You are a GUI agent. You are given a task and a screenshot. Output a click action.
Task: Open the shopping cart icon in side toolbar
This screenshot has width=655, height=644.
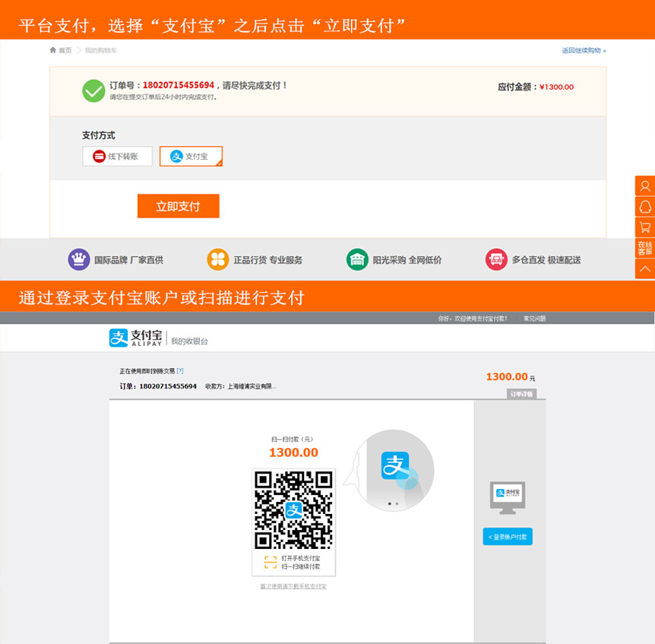(x=645, y=227)
